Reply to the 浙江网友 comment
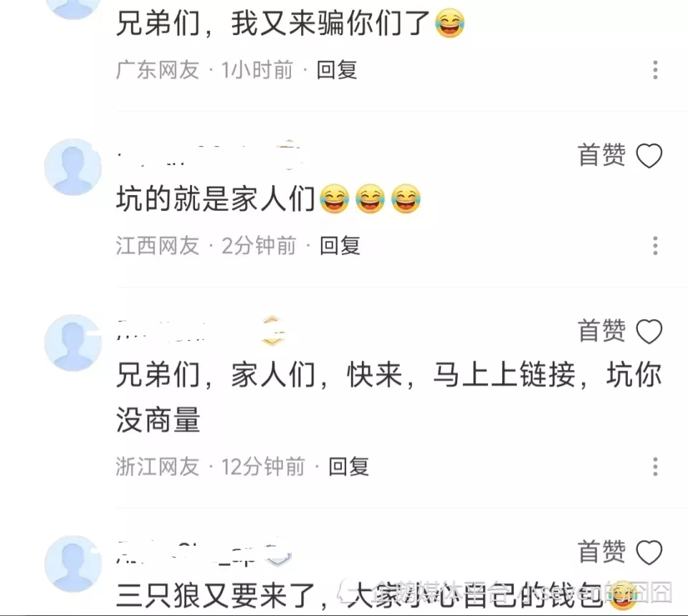The image size is (688, 616). click(349, 466)
